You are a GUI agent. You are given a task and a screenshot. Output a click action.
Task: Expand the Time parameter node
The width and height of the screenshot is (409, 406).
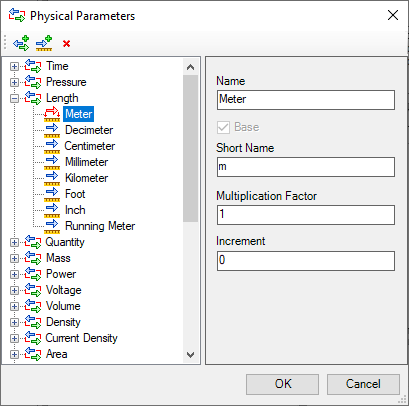14,66
